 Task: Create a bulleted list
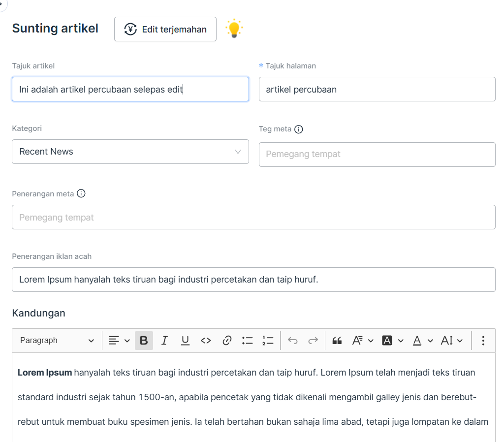(247, 341)
